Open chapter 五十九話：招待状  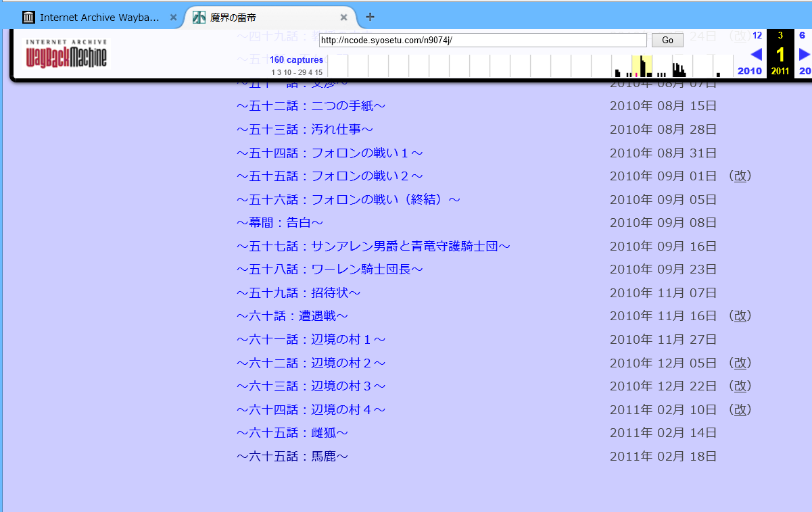click(299, 292)
